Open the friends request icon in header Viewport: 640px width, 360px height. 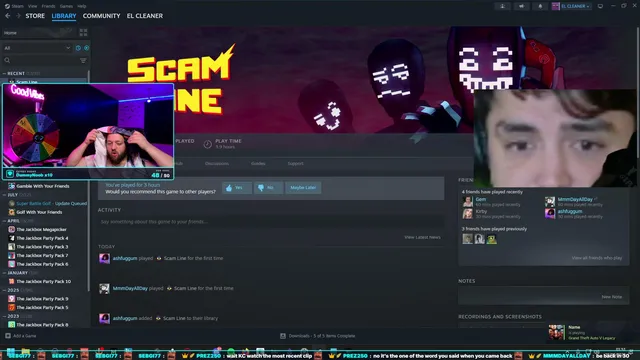(502, 6)
